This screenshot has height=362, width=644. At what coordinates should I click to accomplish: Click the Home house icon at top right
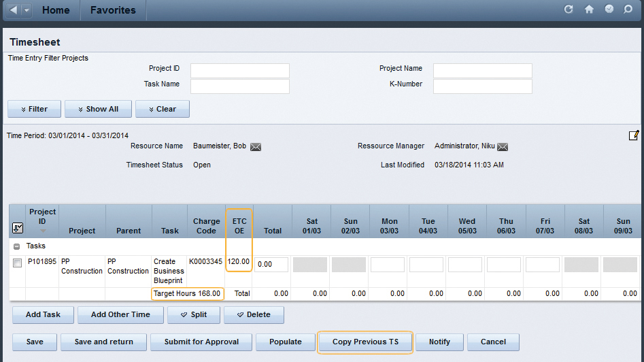(589, 10)
